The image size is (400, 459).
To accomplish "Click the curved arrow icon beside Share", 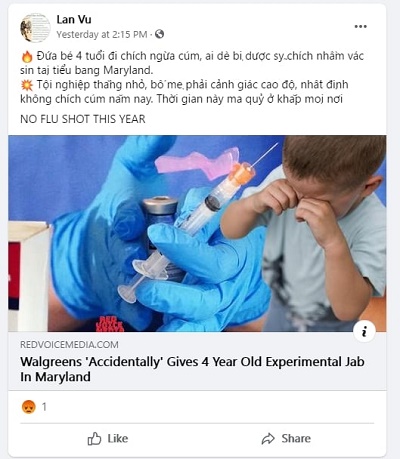I will (x=268, y=439).
